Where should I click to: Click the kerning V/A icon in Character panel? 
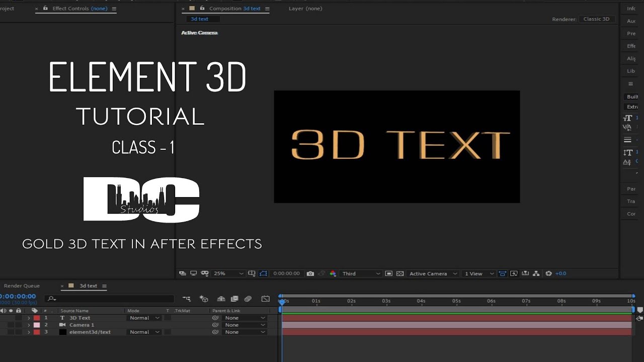[627, 127]
